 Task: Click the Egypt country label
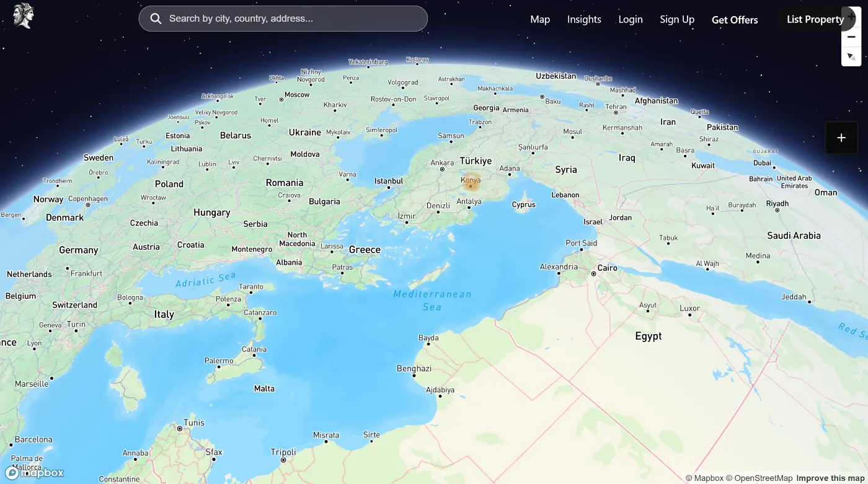click(649, 336)
